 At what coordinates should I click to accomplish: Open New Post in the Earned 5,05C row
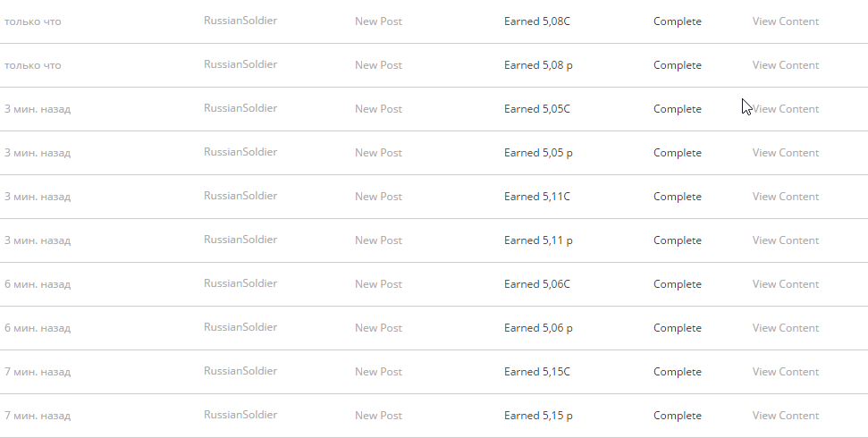click(x=378, y=109)
